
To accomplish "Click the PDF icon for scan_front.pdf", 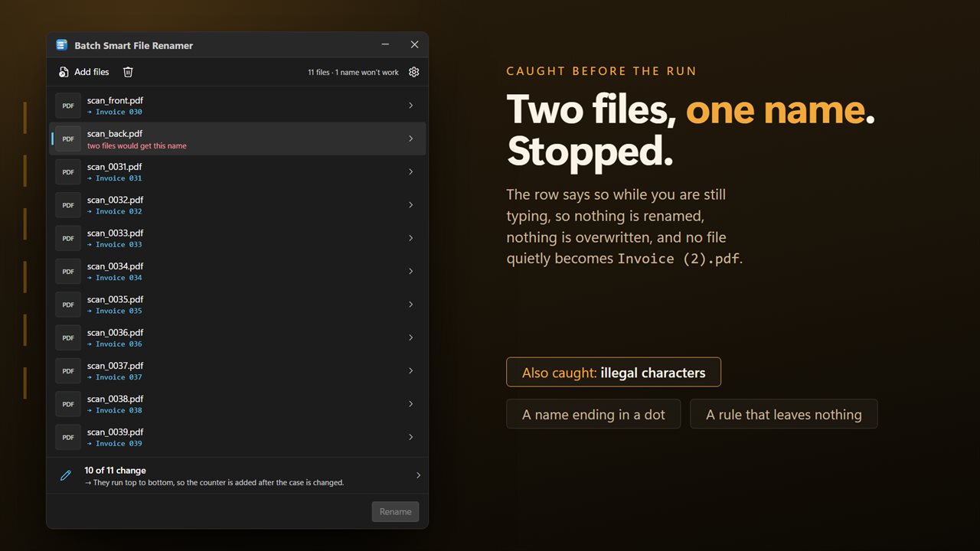I will (68, 106).
